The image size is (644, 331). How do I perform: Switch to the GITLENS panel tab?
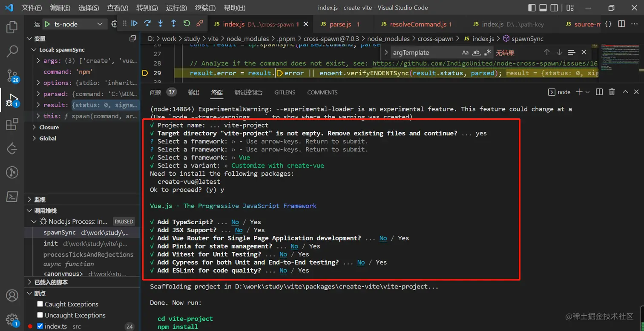[x=285, y=92]
